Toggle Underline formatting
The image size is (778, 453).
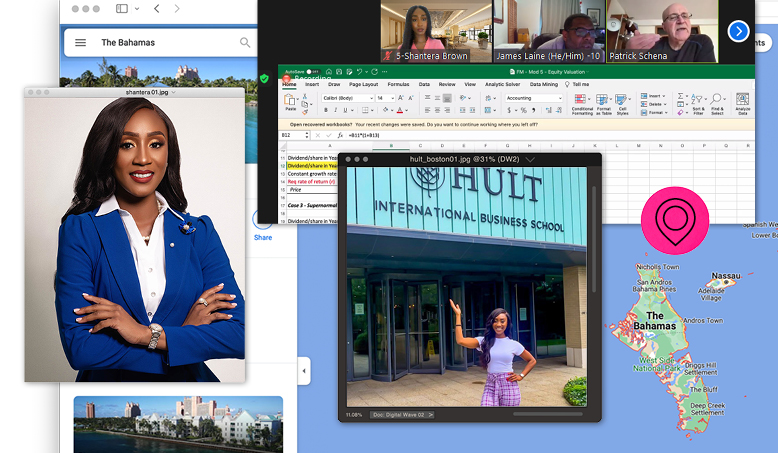pyautogui.click(x=345, y=110)
